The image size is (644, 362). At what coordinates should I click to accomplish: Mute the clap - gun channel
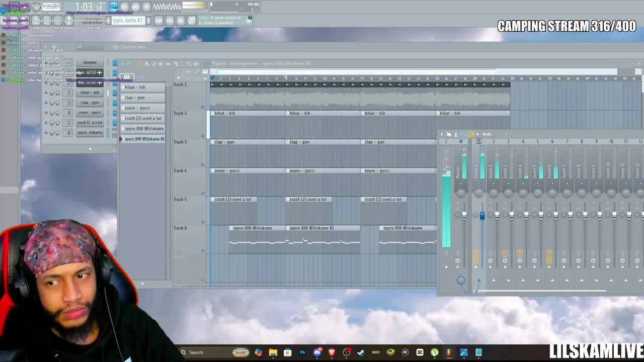click(x=46, y=103)
